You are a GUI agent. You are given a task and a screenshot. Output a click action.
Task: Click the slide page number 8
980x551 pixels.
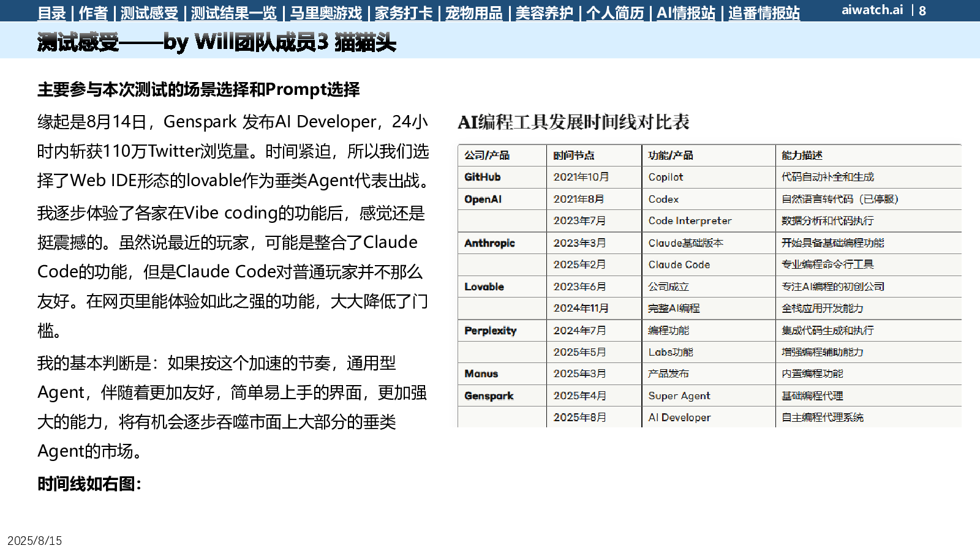tap(922, 10)
